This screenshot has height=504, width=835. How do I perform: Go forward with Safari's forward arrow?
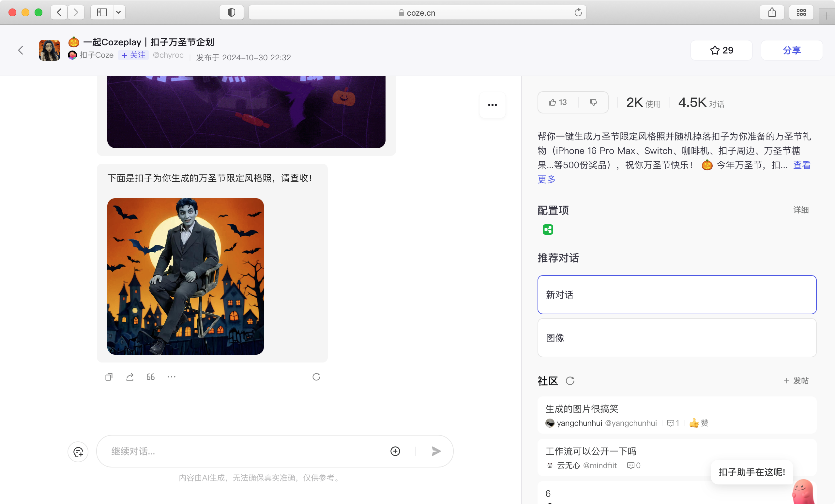coord(76,12)
